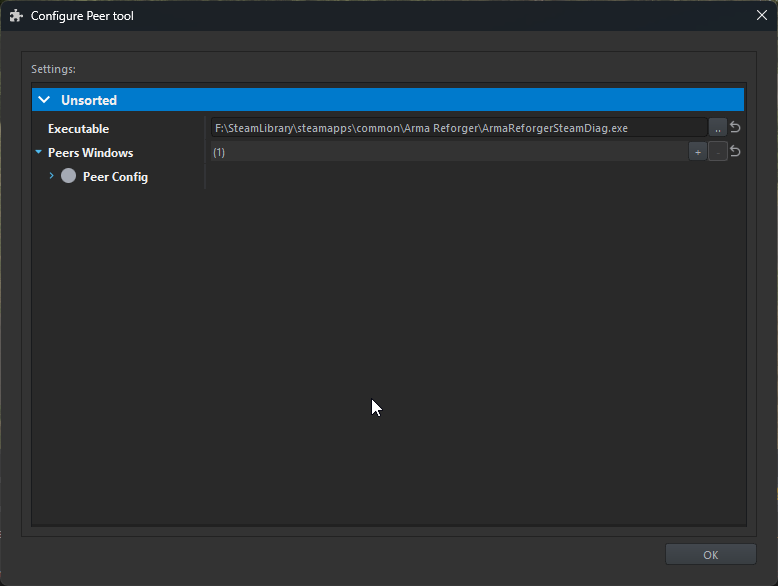Click the gray circle icon beside Peer Config

[x=68, y=176]
